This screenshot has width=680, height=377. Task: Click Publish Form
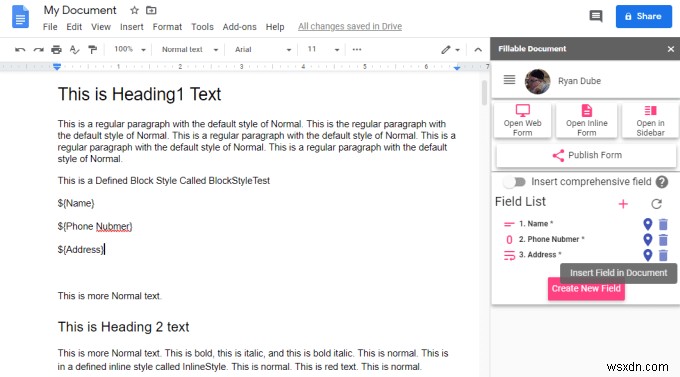[586, 155]
